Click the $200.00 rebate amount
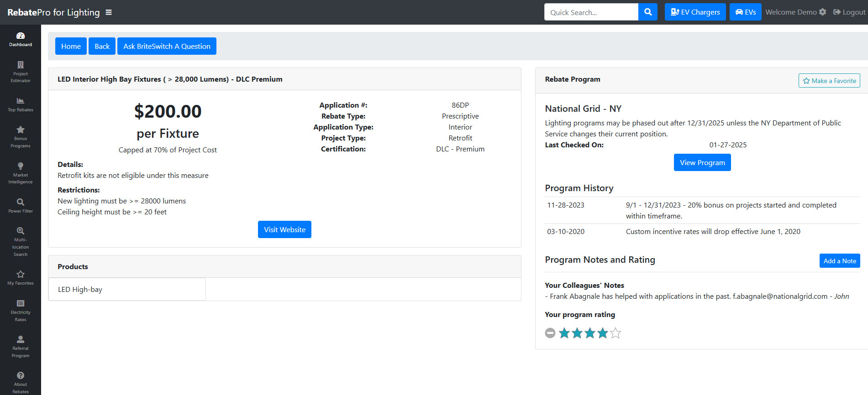 pos(168,111)
